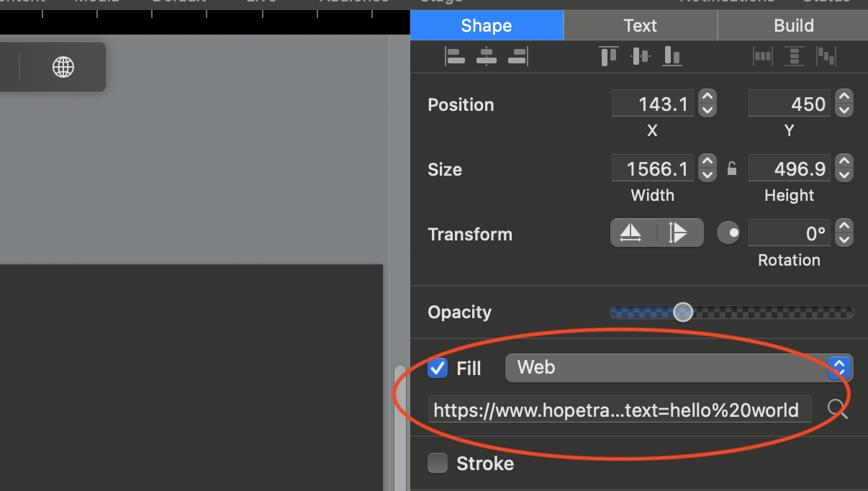The height and width of the screenshot is (491, 868).
Task: Click the magnifier next to the URL field
Action: click(x=837, y=409)
